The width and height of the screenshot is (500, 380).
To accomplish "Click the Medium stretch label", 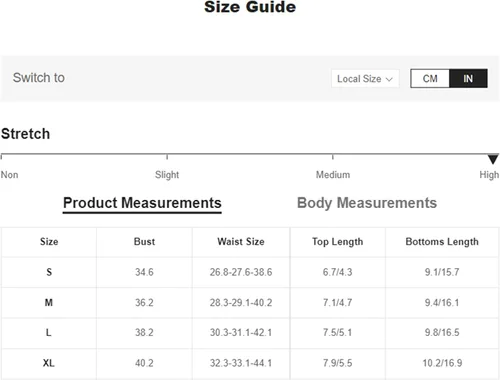I will 333,175.
